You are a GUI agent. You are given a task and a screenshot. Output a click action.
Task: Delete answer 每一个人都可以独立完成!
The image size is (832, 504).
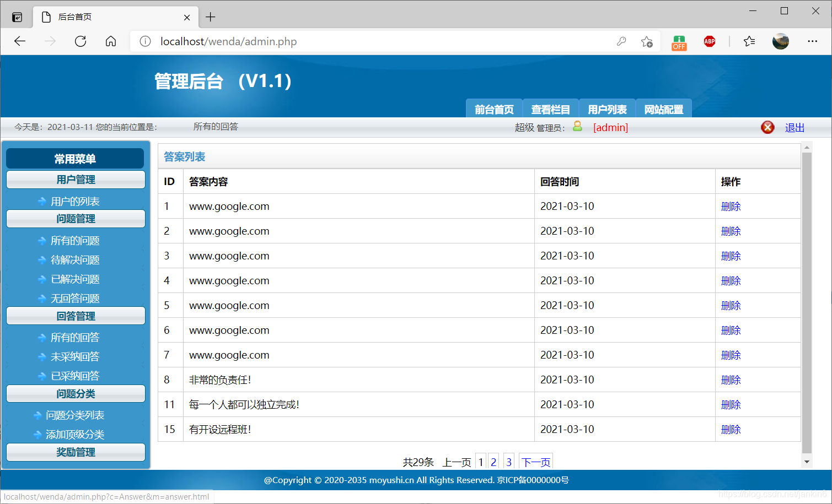pos(731,405)
